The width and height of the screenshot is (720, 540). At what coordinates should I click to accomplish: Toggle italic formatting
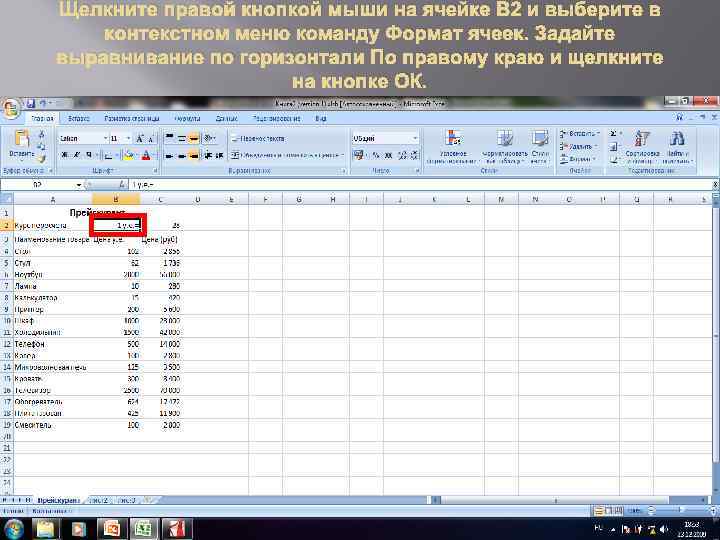[77, 155]
